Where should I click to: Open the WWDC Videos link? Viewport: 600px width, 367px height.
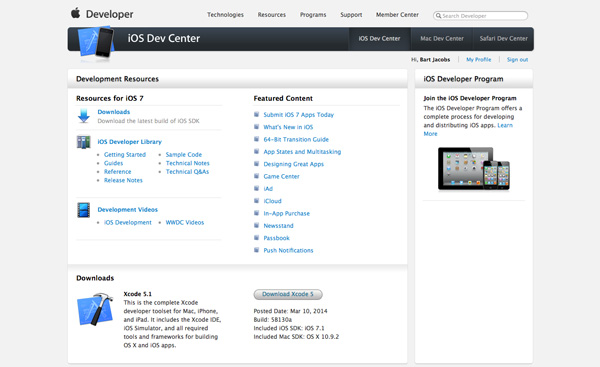(185, 222)
